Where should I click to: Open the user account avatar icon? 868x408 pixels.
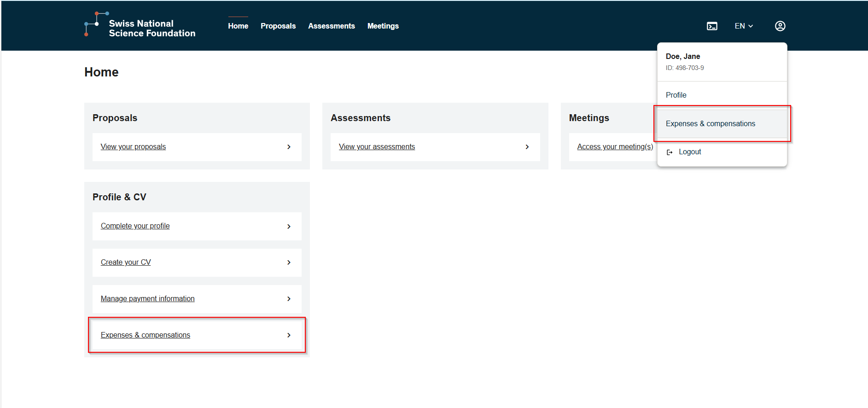pos(780,26)
